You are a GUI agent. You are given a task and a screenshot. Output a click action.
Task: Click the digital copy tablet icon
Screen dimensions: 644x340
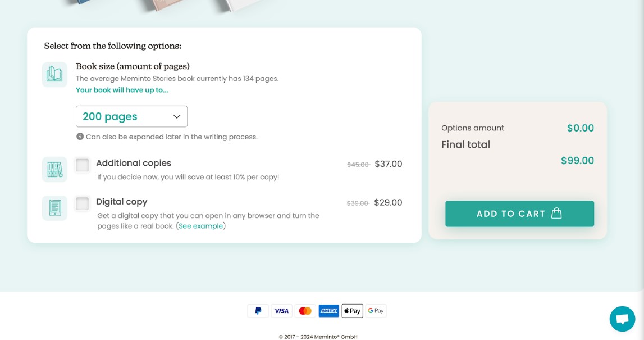point(54,208)
